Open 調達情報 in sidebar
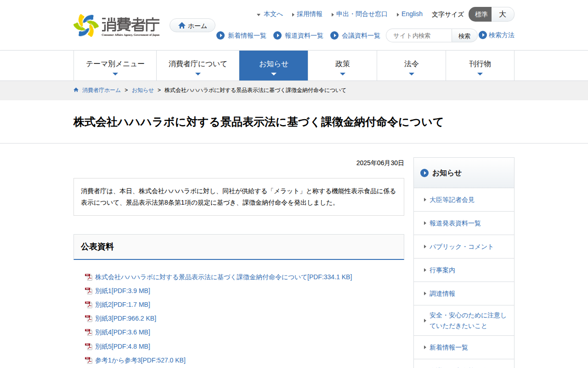Image resolution: width=588 pixels, height=368 pixels. (464, 293)
